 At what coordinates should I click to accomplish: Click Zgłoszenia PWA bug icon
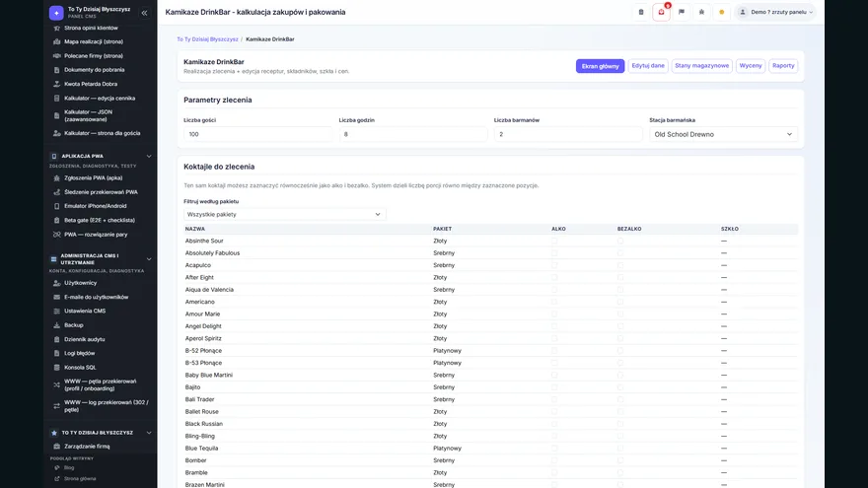tap(56, 178)
